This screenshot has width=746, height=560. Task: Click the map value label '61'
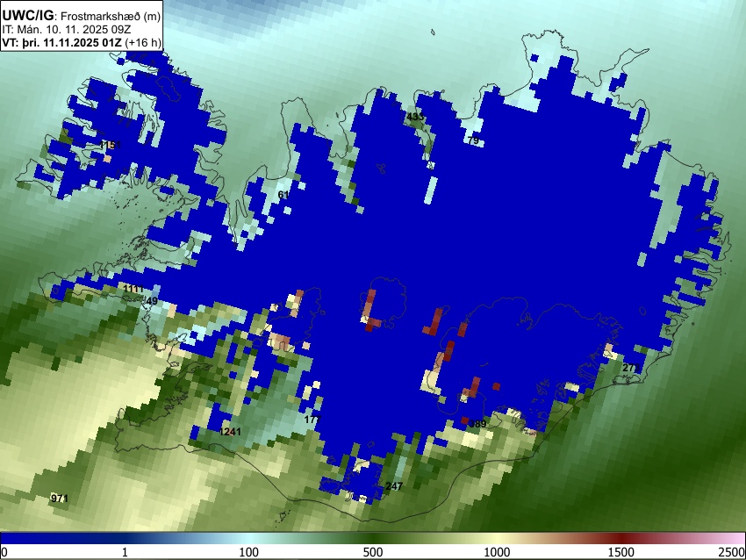click(283, 195)
